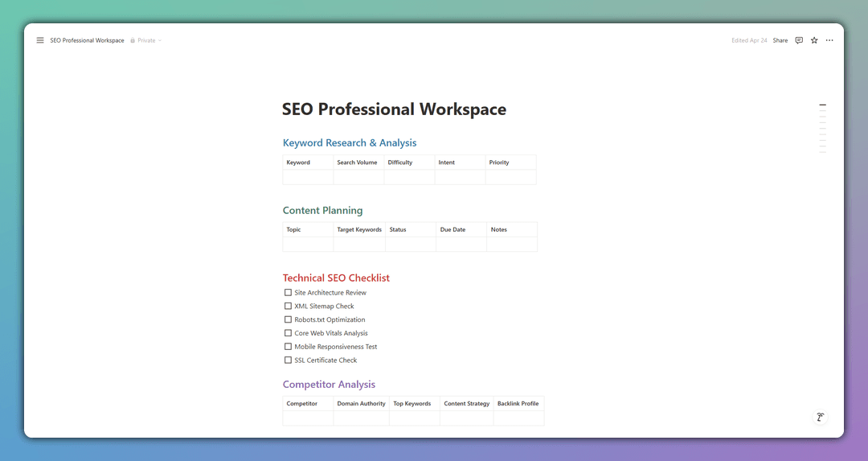Select the Search Volume column header

click(x=358, y=163)
